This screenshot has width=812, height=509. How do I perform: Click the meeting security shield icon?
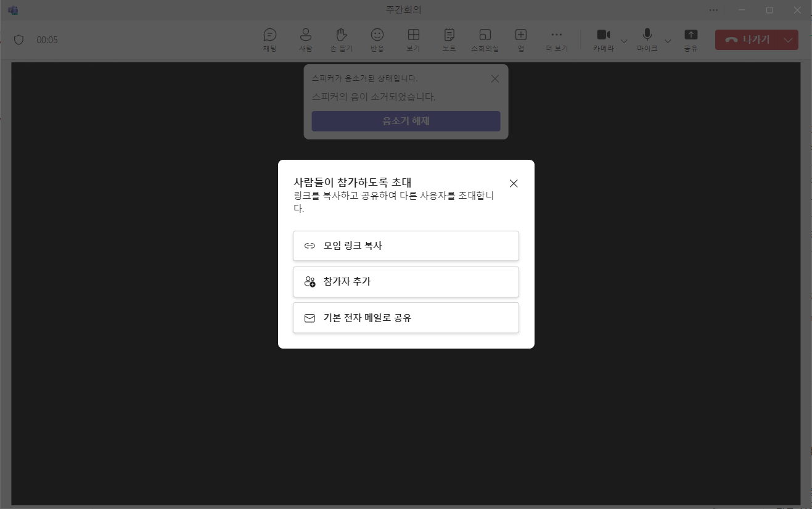click(18, 39)
